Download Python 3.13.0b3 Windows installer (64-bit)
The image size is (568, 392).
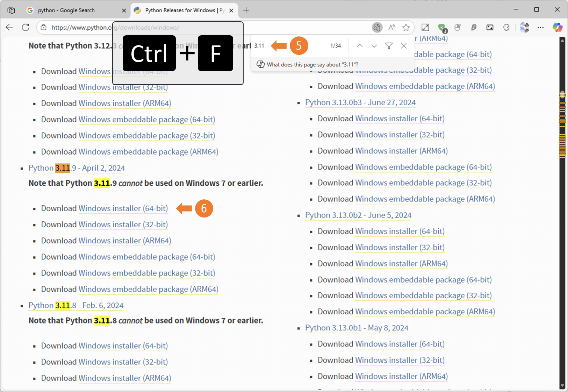[400, 119]
